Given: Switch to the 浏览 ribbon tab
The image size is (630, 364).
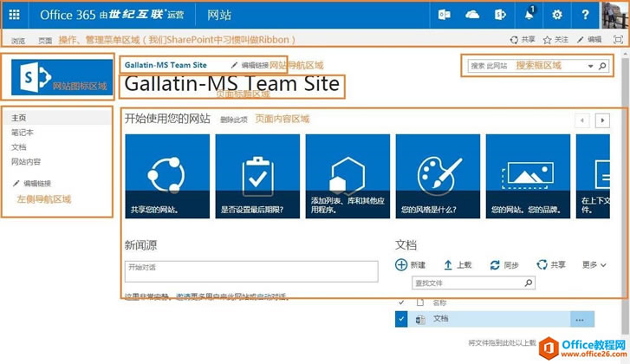Looking at the screenshot, I should coord(18,40).
